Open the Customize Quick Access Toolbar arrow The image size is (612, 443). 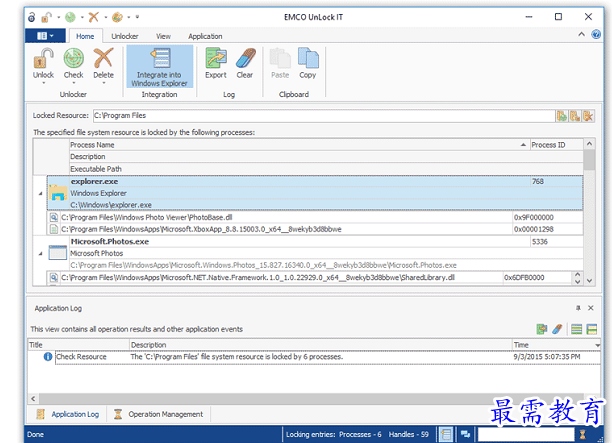tap(137, 17)
